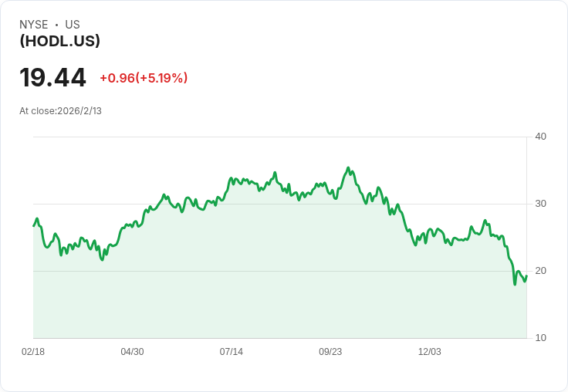Viewport: 568px width, 392px height.
Task: Select the 09/23 date on x-axis
Action: (330, 352)
